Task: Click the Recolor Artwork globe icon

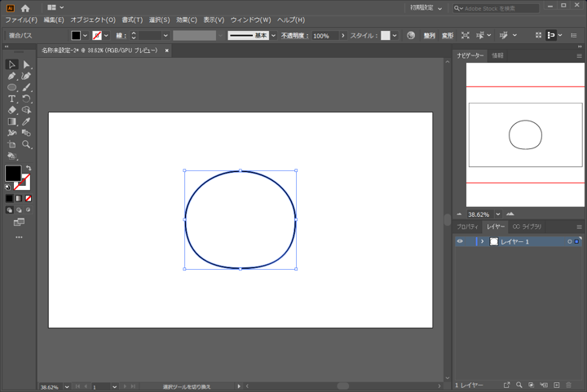Action: [411, 36]
